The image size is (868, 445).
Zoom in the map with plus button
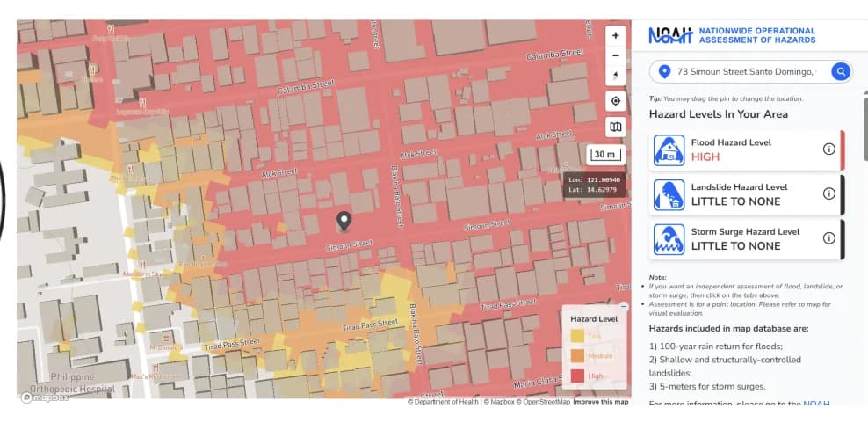tap(615, 35)
